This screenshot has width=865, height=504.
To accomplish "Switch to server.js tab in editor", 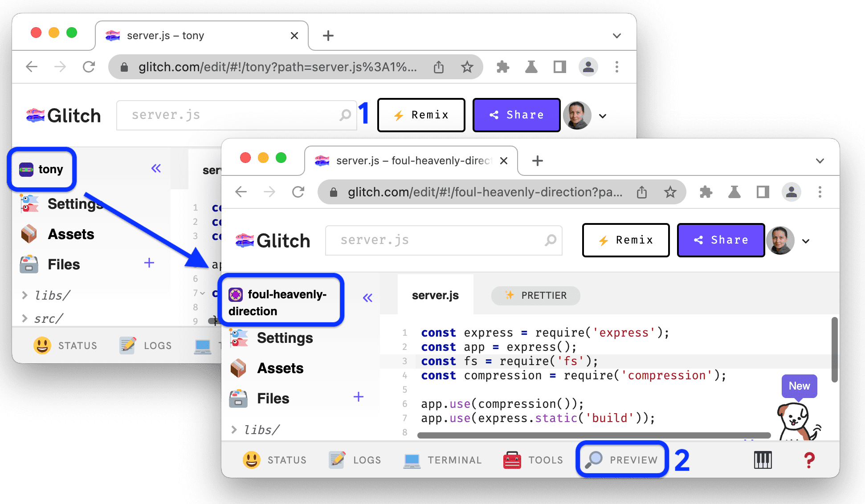I will [x=437, y=295].
